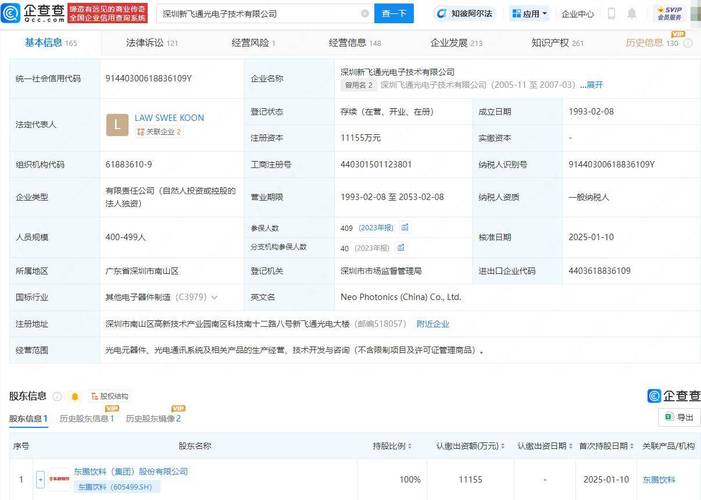Image resolution: width=701 pixels, height=500 pixels.
Task: Open 股权结构 button
Action: coord(110,396)
